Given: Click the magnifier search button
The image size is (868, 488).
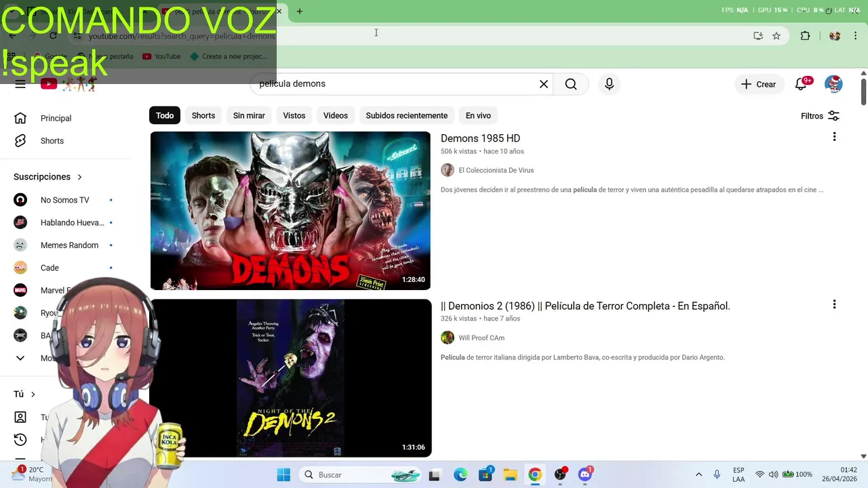Looking at the screenshot, I should pyautogui.click(x=571, y=84).
